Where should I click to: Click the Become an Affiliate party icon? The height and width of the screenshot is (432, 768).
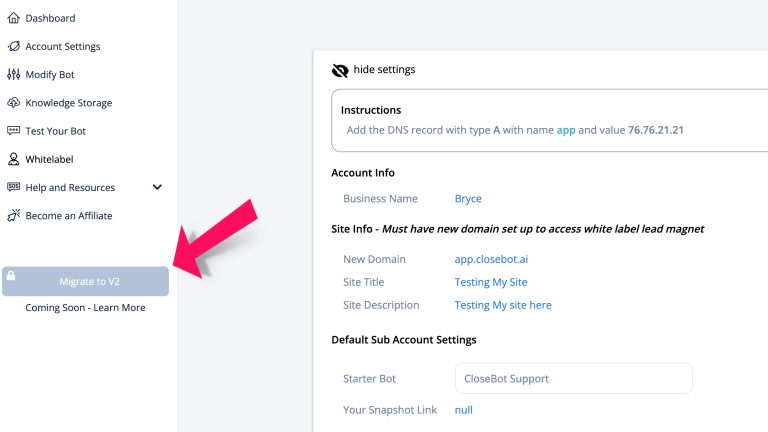coord(14,215)
